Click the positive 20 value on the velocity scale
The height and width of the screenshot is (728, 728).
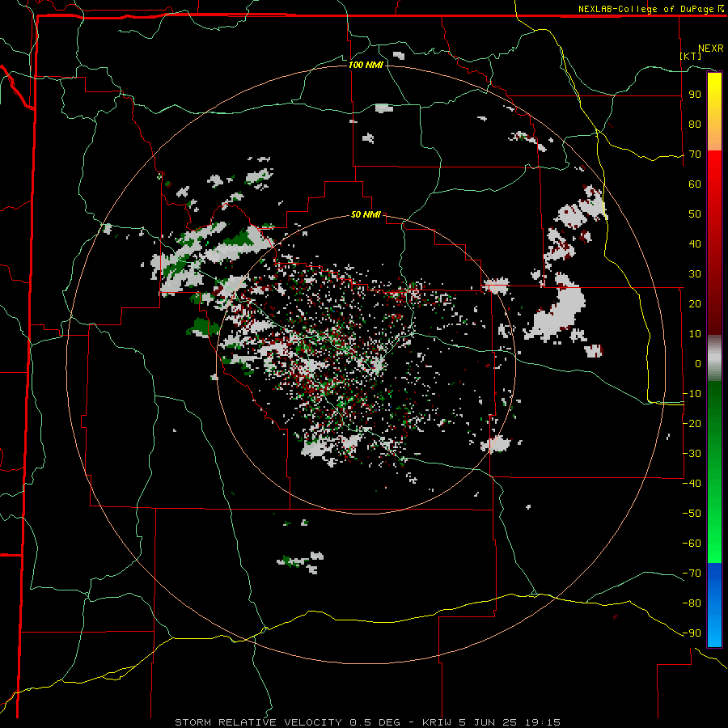(695, 303)
